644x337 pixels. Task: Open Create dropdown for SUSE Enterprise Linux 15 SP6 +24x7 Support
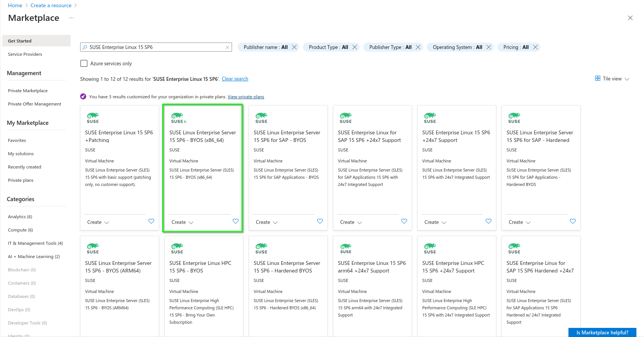pos(435,222)
